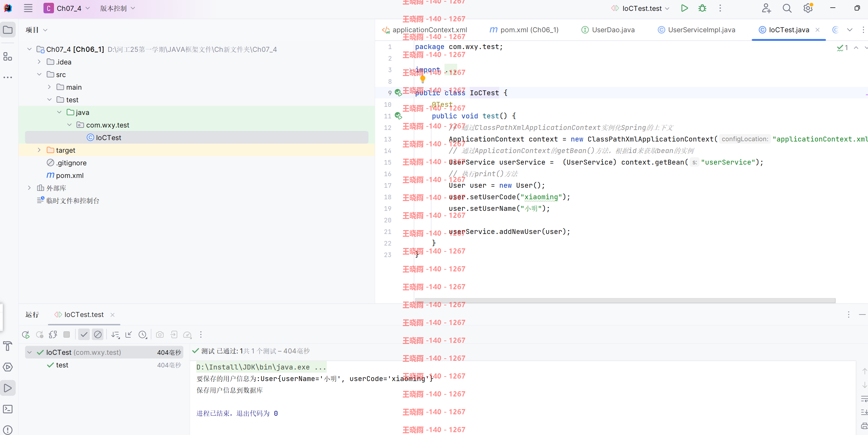The width and height of the screenshot is (868, 435).
Task: Open Ch07_4 project dropdown
Action: (67, 8)
